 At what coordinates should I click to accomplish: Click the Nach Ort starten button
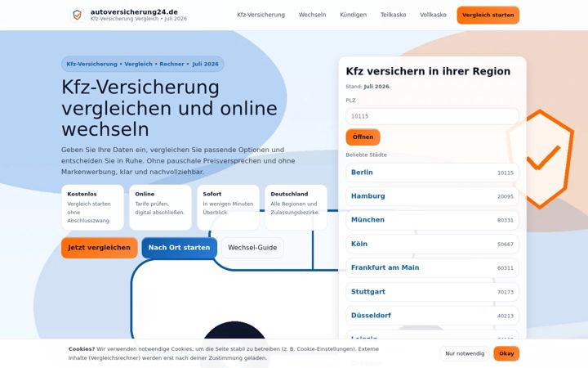[179, 248]
